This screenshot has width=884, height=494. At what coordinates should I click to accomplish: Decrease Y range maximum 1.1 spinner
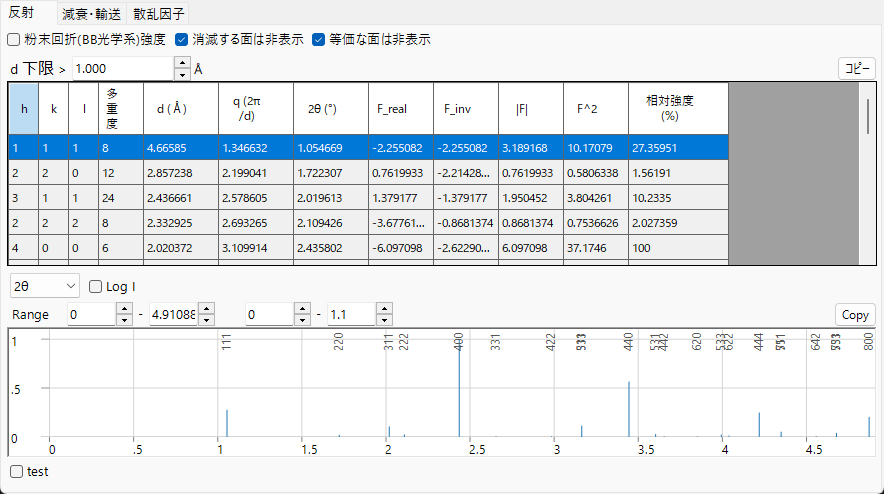[x=384, y=320]
